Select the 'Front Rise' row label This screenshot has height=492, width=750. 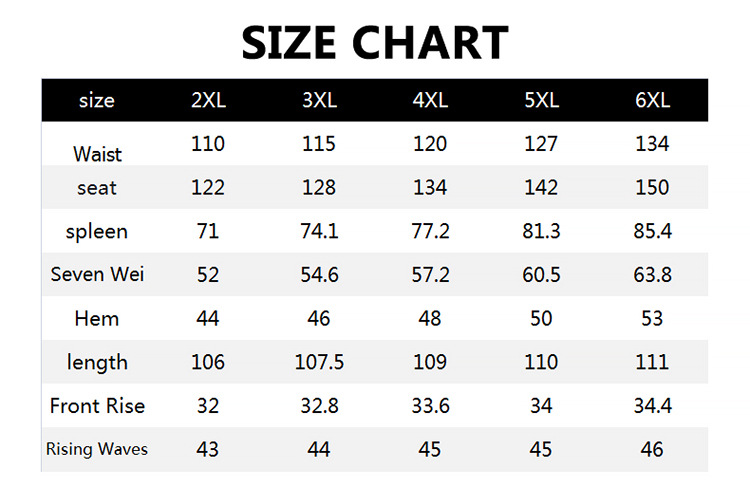click(97, 406)
